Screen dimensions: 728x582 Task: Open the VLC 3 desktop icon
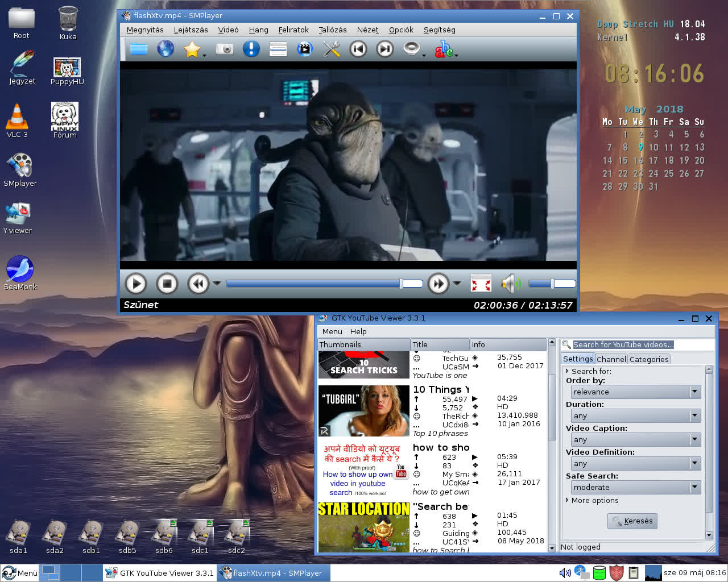pos(17,121)
